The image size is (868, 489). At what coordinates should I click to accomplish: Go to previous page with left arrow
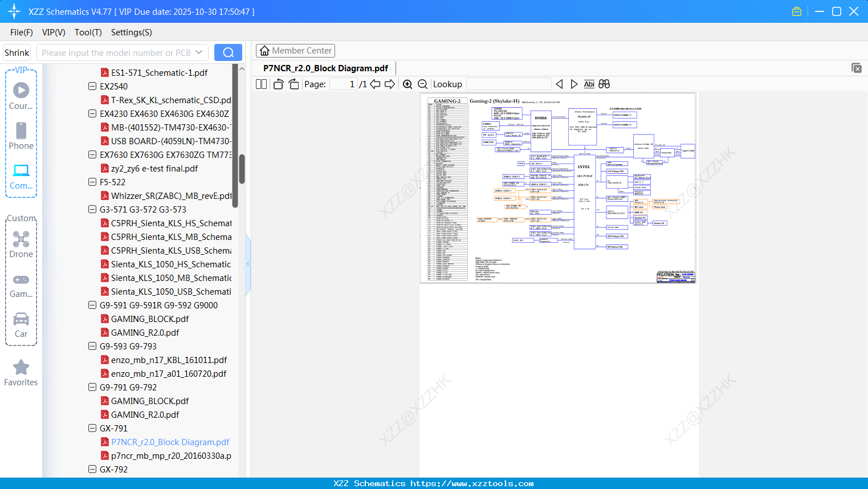(x=375, y=84)
